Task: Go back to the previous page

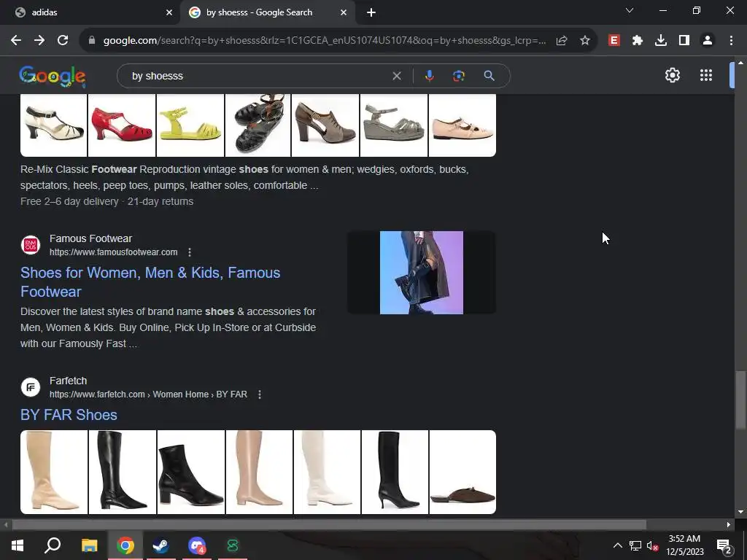Action: coord(16,41)
